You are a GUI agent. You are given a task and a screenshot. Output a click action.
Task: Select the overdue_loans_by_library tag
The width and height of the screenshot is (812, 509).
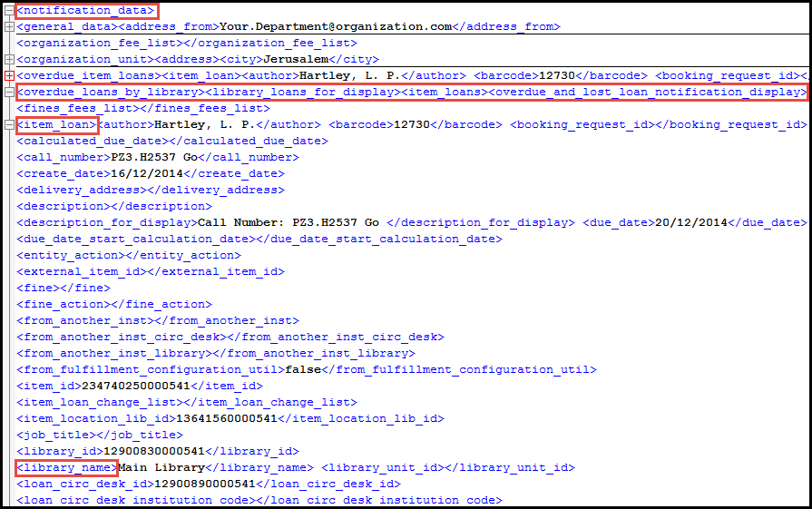coord(111,92)
